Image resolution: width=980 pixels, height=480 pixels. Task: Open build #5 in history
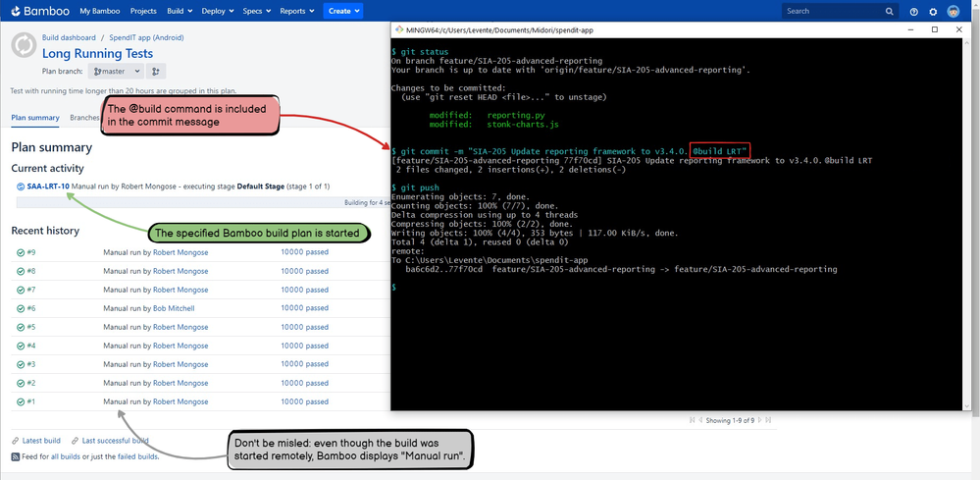click(31, 327)
